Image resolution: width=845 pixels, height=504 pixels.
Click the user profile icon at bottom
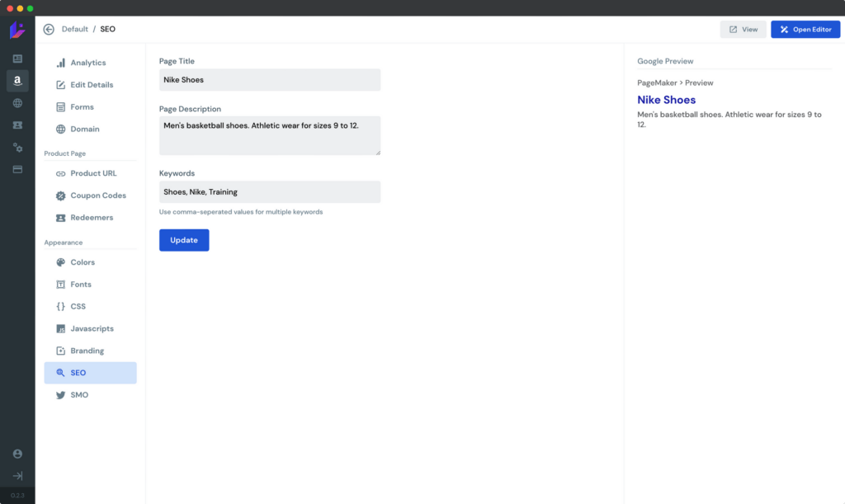tap(17, 453)
